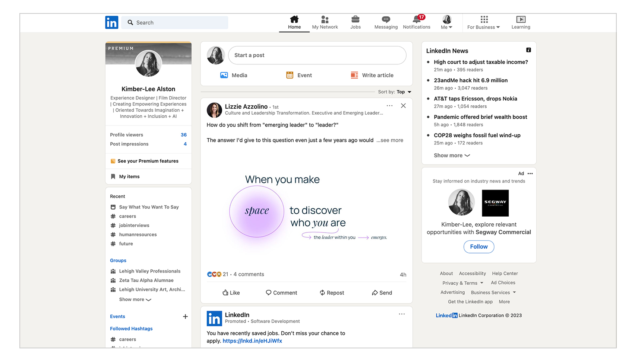Open the Groups heading link

pos(118,261)
